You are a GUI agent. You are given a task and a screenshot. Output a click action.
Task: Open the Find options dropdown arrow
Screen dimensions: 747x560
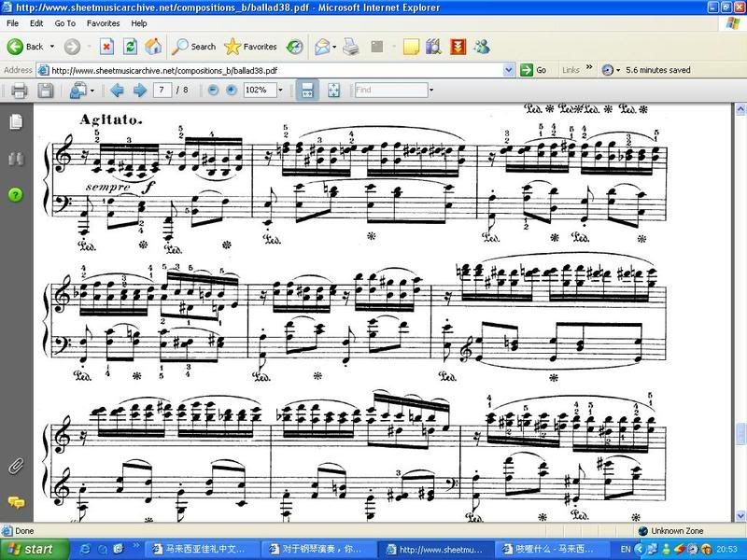430,91
